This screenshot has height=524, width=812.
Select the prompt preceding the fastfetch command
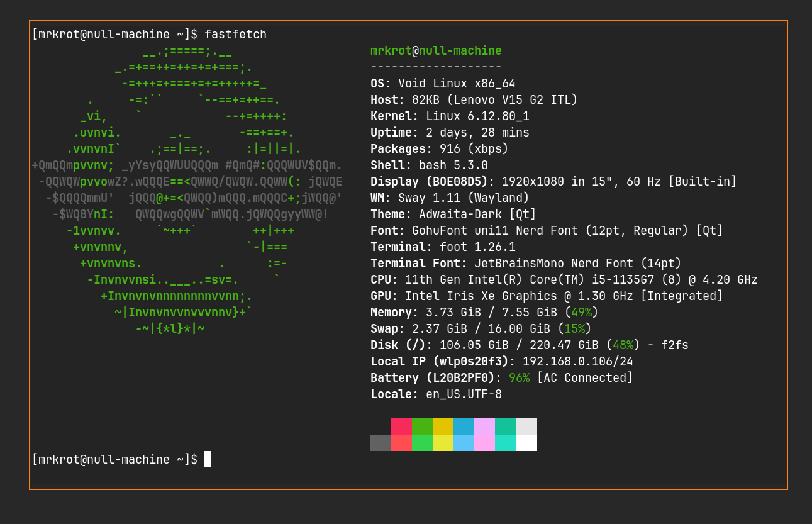tap(115, 35)
